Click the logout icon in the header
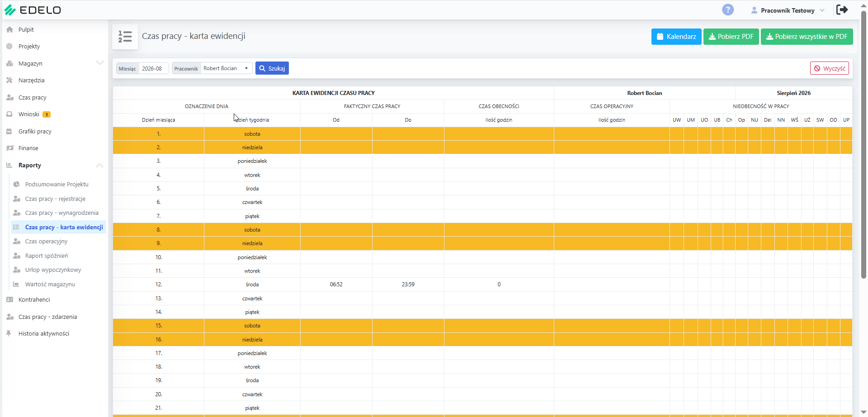The width and height of the screenshot is (868, 417). click(842, 9)
